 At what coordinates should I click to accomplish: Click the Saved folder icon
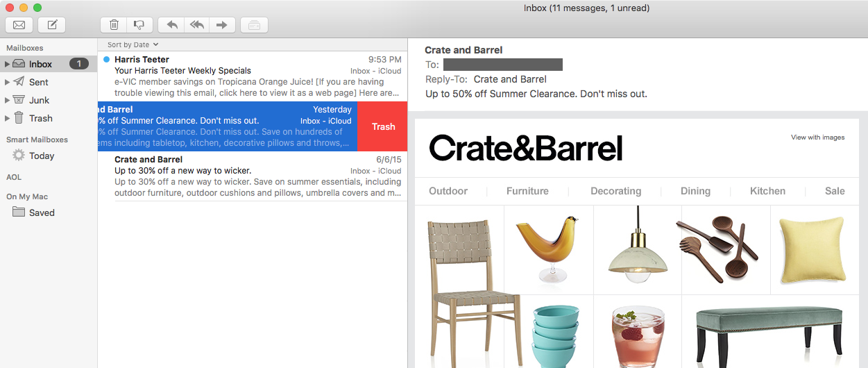pyautogui.click(x=19, y=212)
